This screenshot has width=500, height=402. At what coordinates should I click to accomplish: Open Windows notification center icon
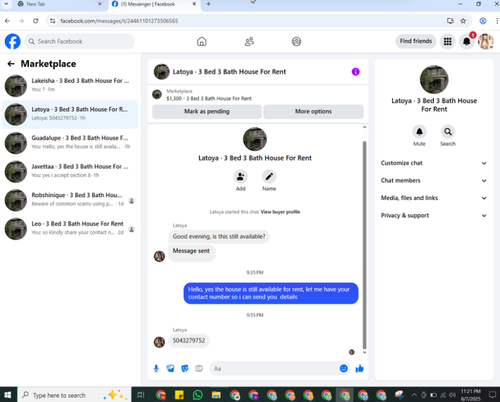coord(492,395)
